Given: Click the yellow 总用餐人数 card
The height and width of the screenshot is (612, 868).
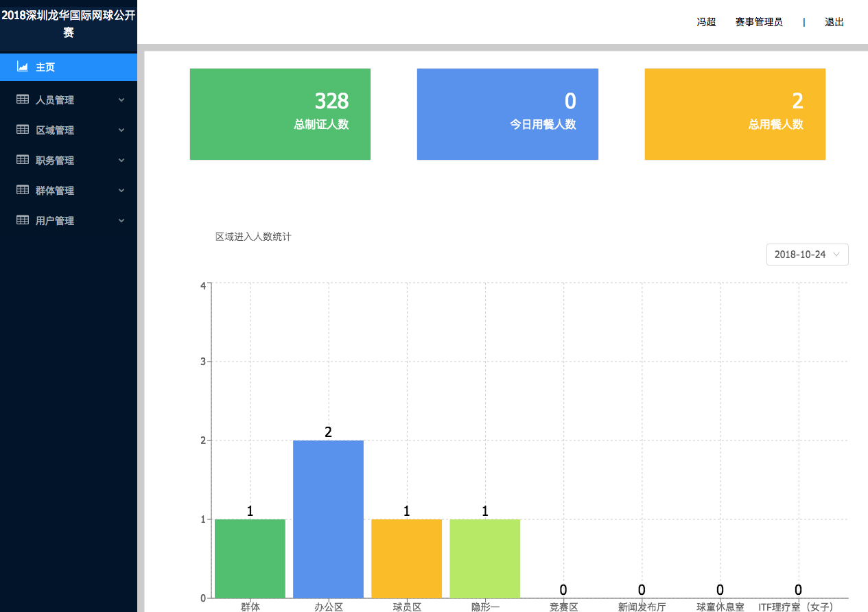Looking at the screenshot, I should pos(735,114).
